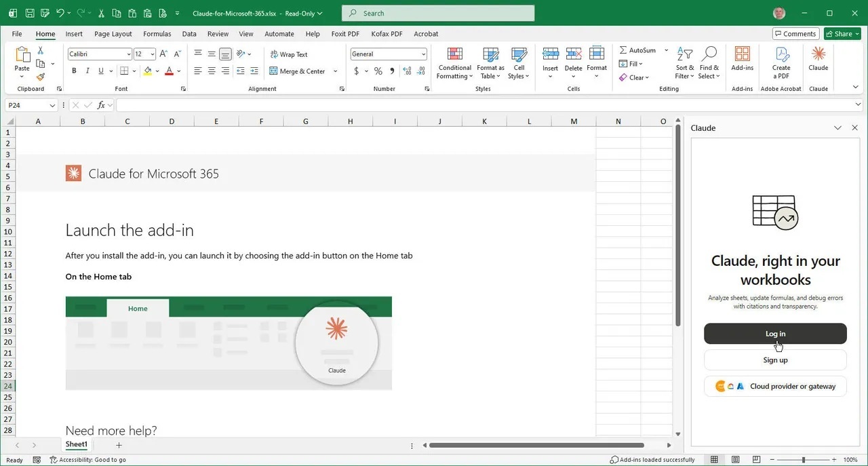The width and height of the screenshot is (868, 466).
Task: Click Log in in Claude pane
Action: click(x=775, y=334)
